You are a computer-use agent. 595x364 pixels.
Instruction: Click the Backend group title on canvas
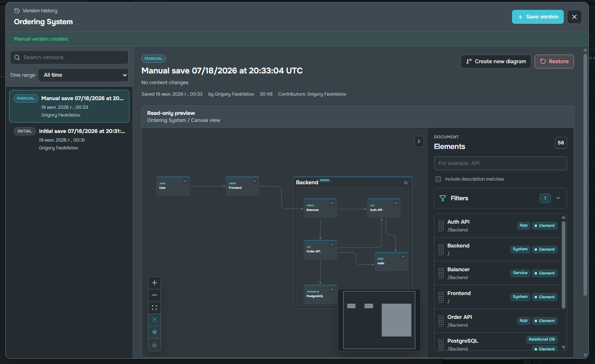(x=307, y=182)
